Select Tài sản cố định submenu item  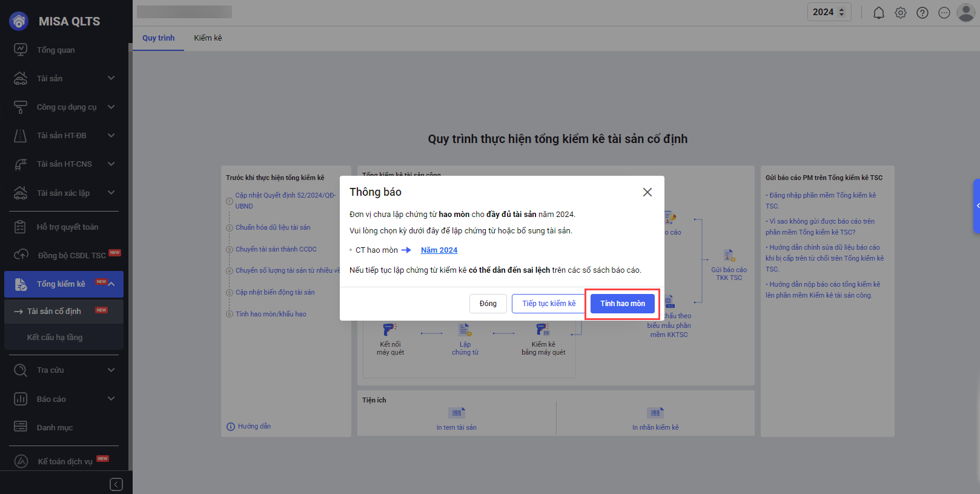click(64, 311)
